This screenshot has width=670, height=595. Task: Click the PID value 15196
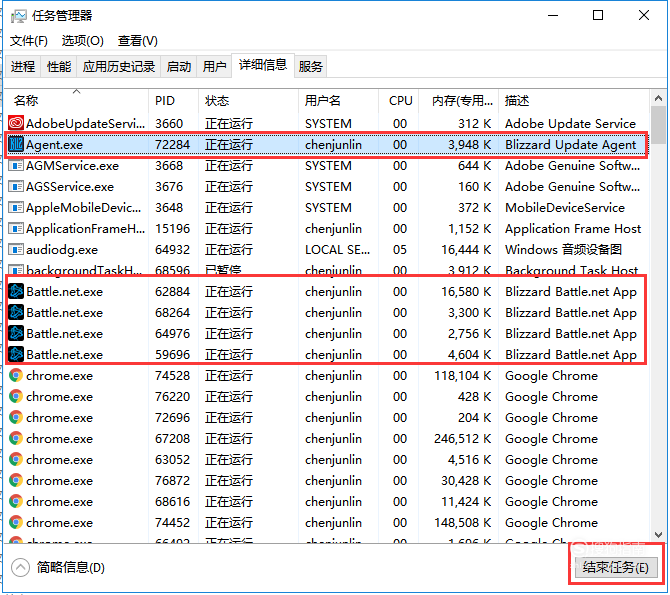coord(172,228)
